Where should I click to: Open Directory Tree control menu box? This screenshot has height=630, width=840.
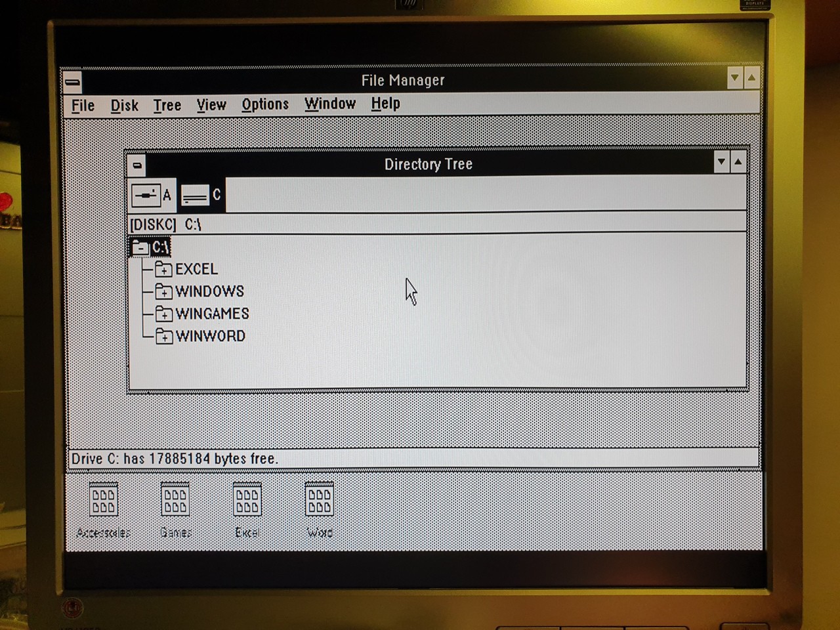[x=137, y=165]
